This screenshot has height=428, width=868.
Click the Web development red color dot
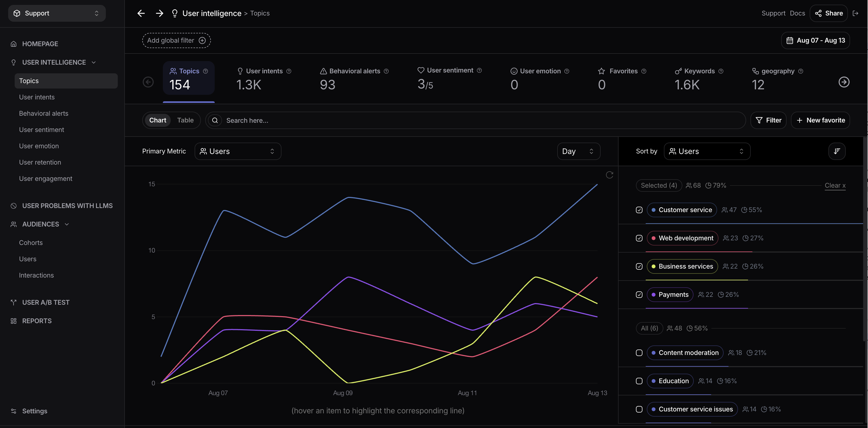653,238
